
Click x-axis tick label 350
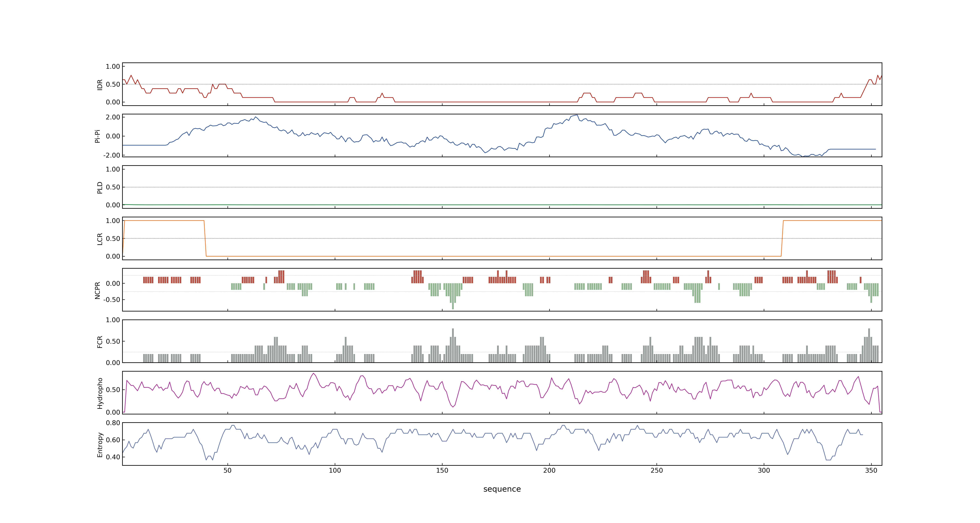(x=871, y=470)
